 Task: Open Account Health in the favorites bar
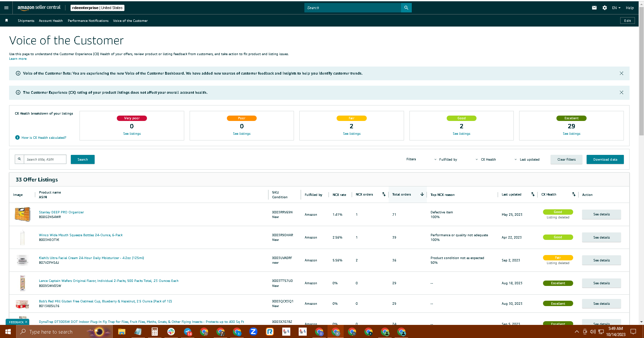(51, 20)
